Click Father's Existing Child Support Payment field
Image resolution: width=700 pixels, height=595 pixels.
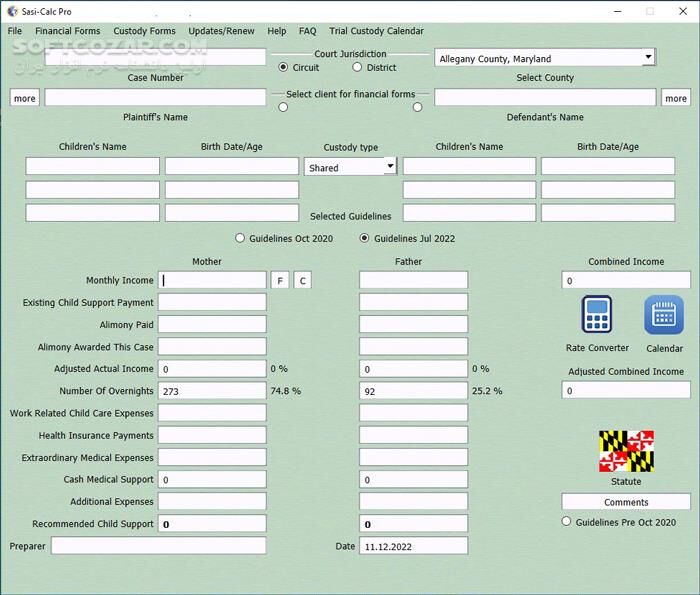pos(413,302)
